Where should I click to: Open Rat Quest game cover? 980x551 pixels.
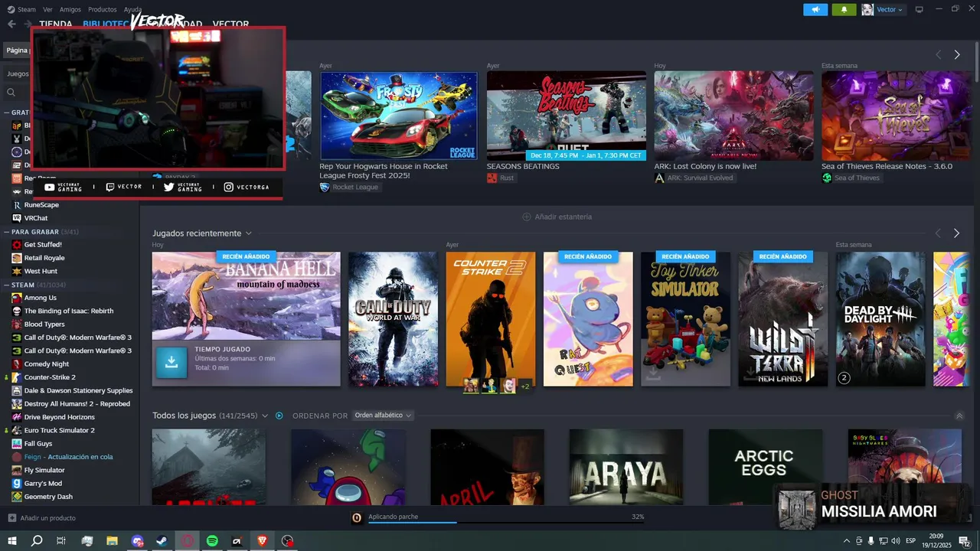(x=588, y=319)
